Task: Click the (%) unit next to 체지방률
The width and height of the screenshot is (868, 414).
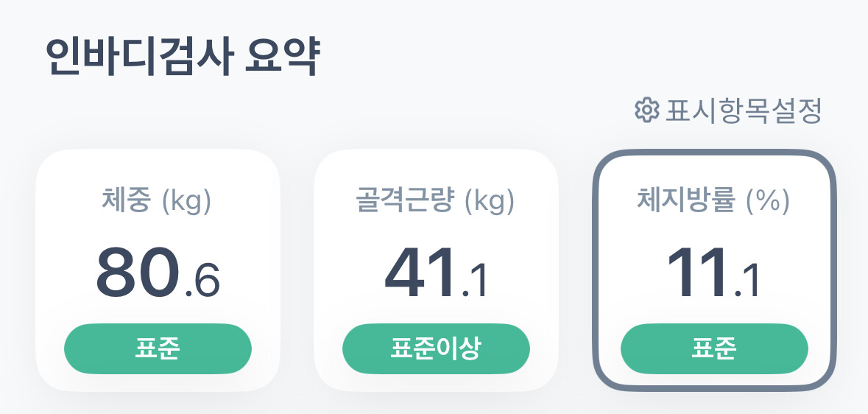Action: pos(767,201)
